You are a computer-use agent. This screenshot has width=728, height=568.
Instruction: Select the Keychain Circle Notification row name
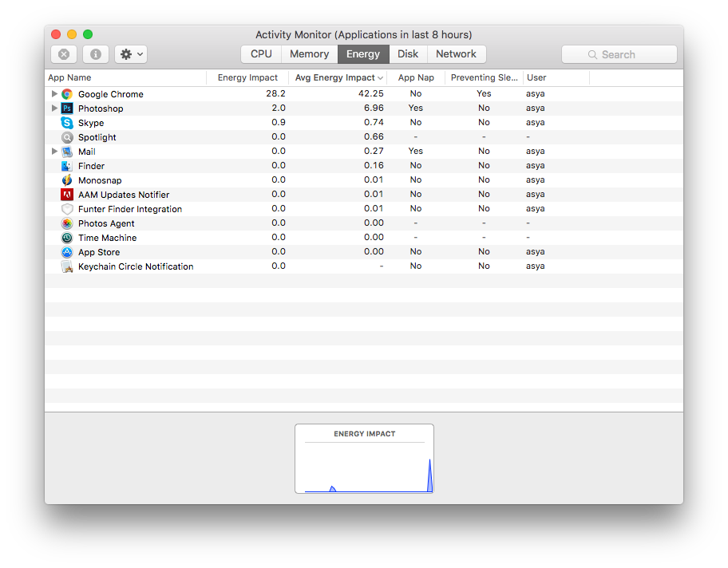(x=136, y=266)
